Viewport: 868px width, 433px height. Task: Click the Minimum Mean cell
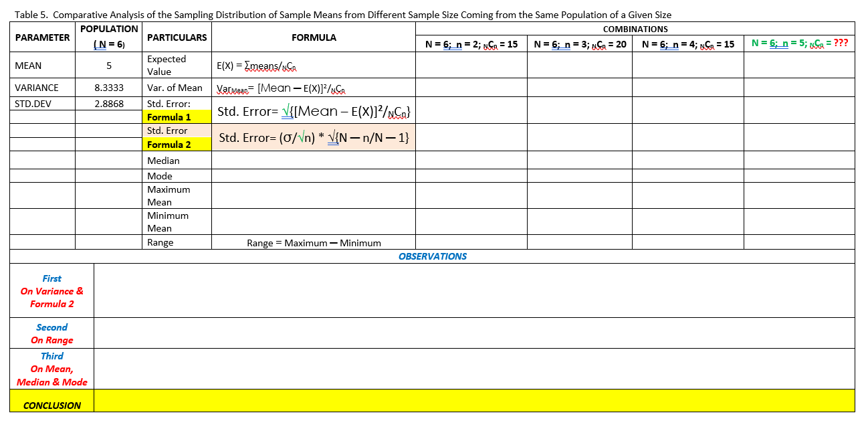177,222
